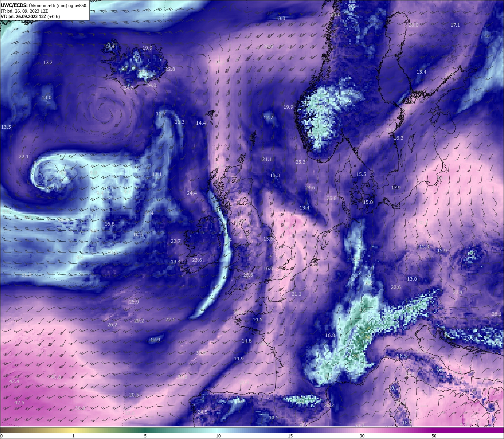
Task: Click the 15.5 value over Denmark straits
Action: click(x=361, y=174)
